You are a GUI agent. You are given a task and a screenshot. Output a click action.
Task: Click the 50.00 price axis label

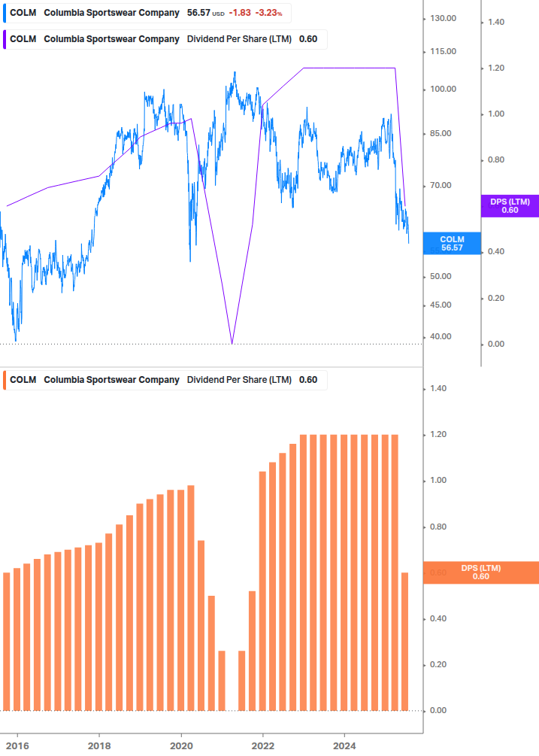click(441, 276)
